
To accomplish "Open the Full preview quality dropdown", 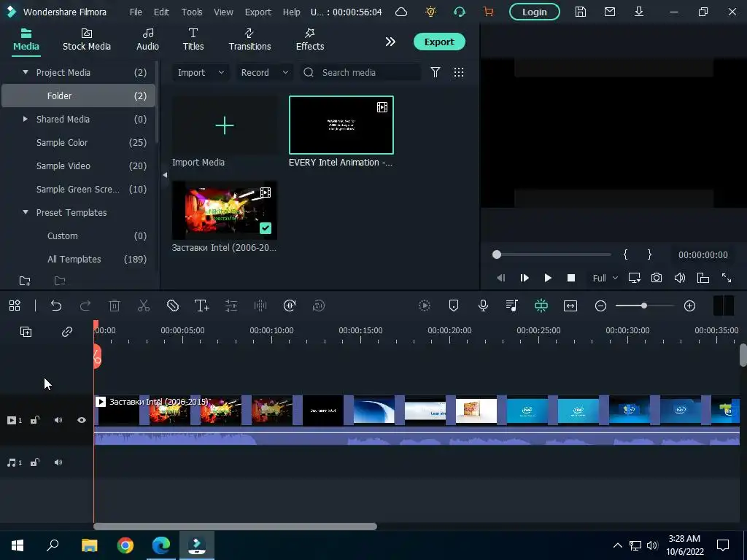I will tap(605, 278).
